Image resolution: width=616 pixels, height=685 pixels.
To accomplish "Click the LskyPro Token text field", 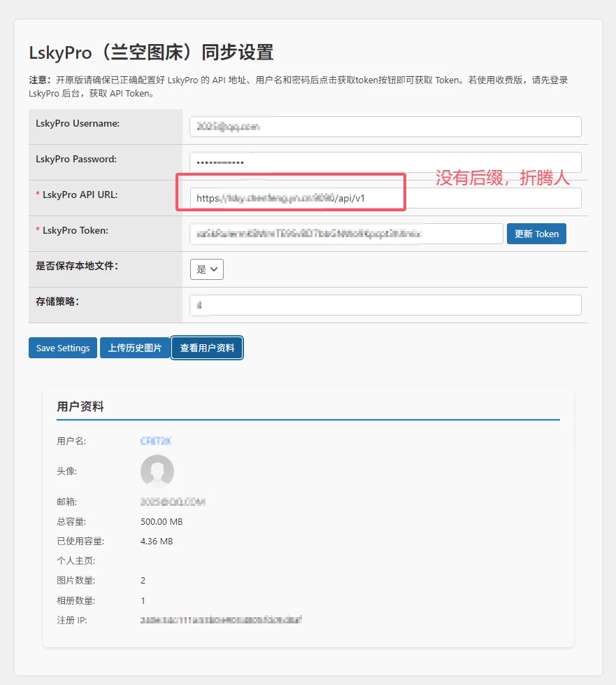I will tap(346, 234).
